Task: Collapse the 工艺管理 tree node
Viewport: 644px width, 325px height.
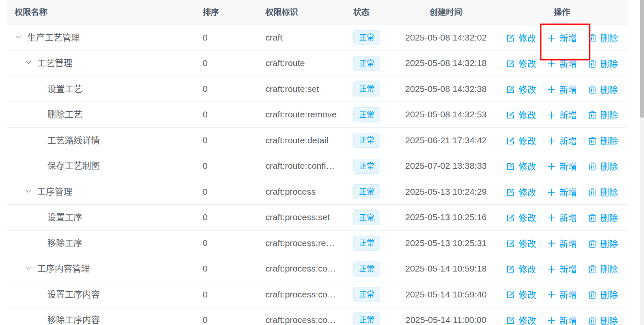Action: coord(28,63)
